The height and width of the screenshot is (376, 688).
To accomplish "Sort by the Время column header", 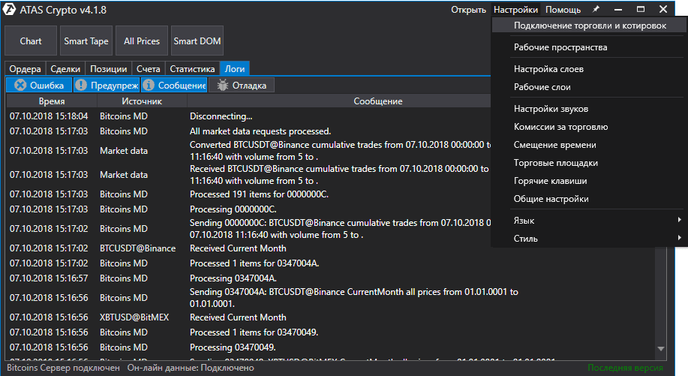I will (52, 101).
